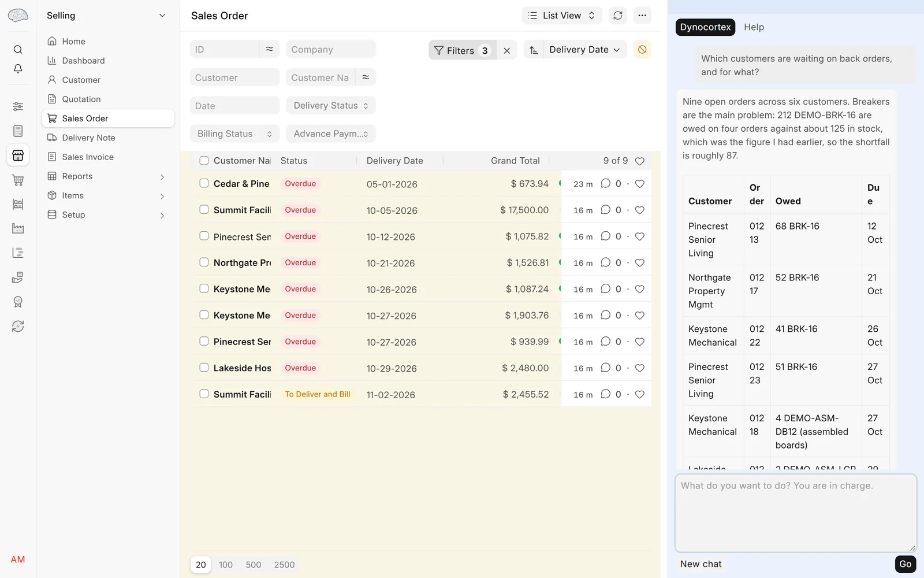This screenshot has height=578, width=924.
Task: Switch to the Help tab
Action: tap(754, 27)
